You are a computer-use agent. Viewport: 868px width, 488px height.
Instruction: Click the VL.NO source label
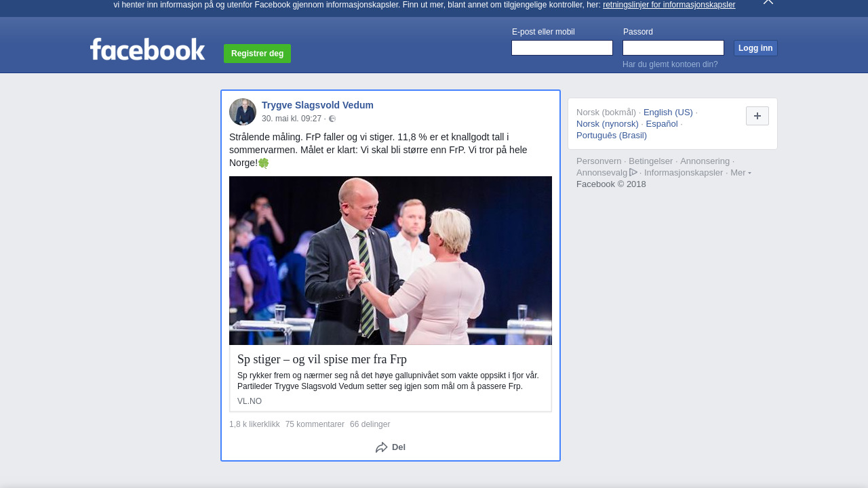pos(250,401)
